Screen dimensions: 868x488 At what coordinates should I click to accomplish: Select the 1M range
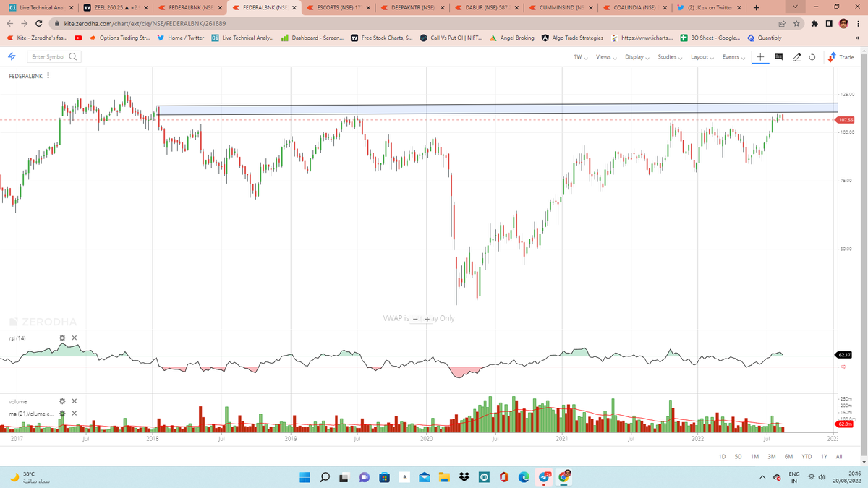click(x=754, y=457)
